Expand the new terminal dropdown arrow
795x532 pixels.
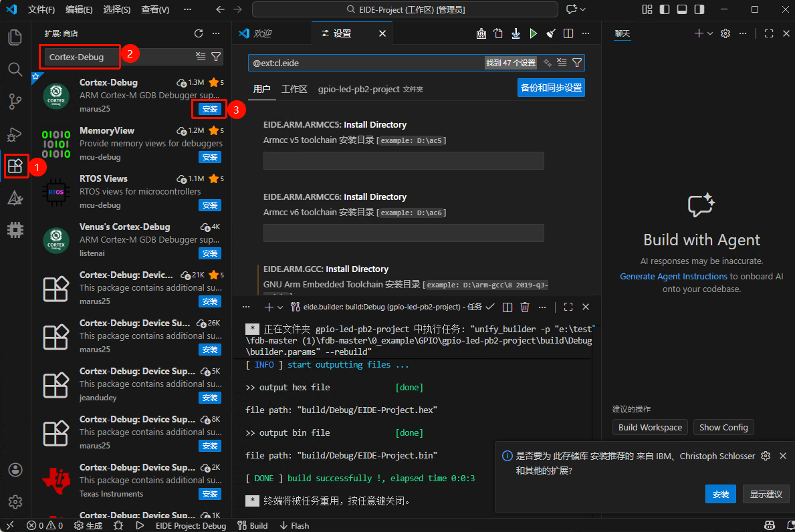coord(279,307)
